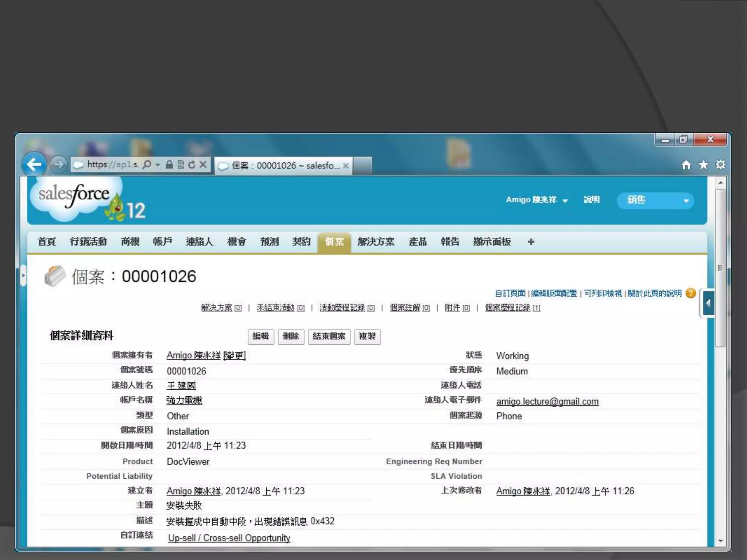The height and width of the screenshot is (560, 747).
Task: Click the browser home icon
Action: 686,165
